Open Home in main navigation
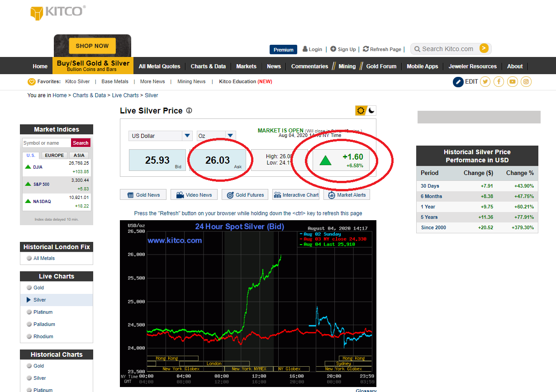This screenshot has width=556, height=392. (40, 66)
